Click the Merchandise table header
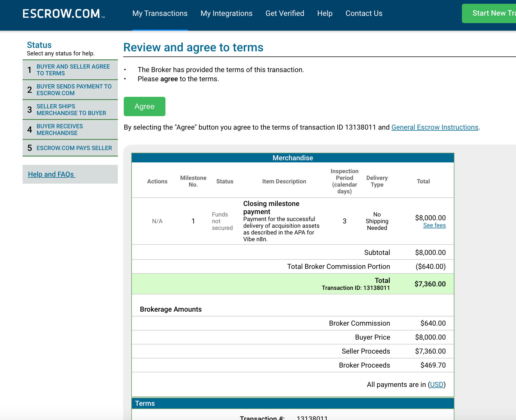The height and width of the screenshot is (420, 516). [293, 158]
